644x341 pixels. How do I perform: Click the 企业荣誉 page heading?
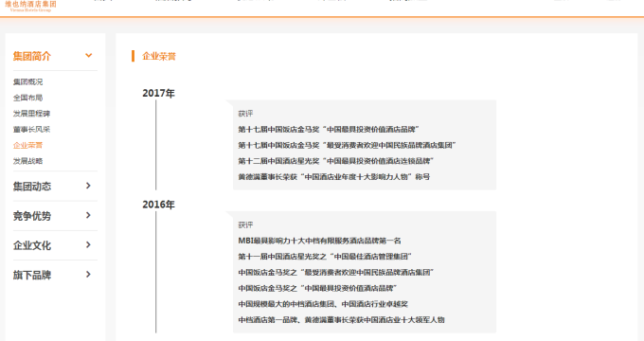(159, 56)
